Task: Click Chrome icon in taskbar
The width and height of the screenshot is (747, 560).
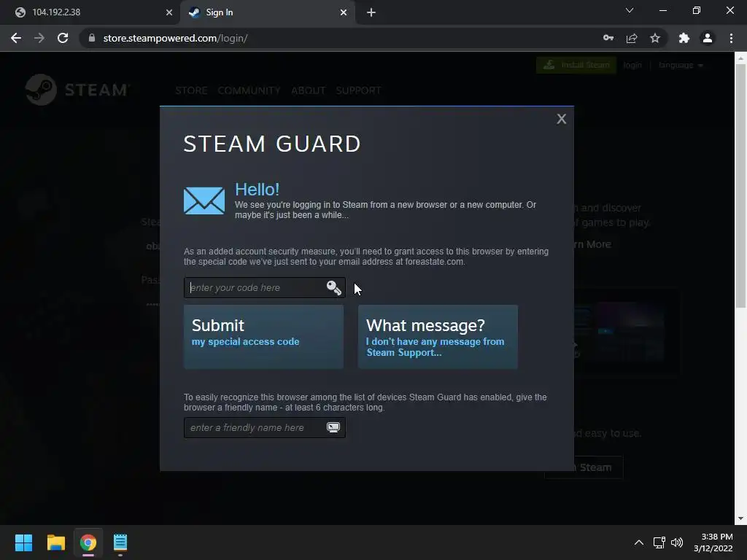Action: pos(88,542)
